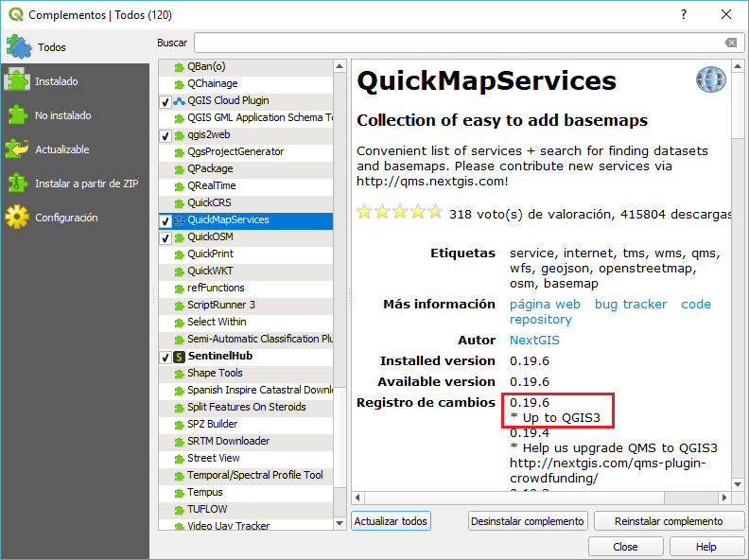Uncheck the QGIS Cloud Plugin checkbox
This screenshot has height=560, width=749.
[165, 102]
